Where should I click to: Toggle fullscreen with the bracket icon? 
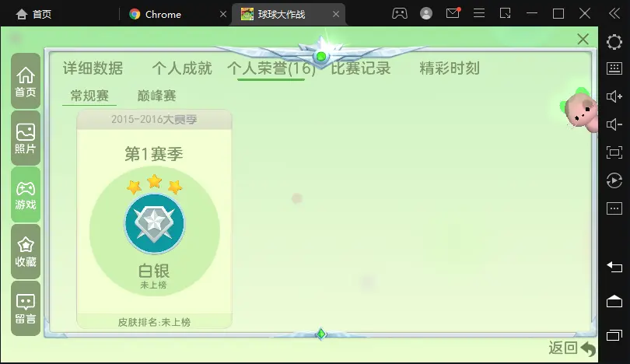point(614,152)
